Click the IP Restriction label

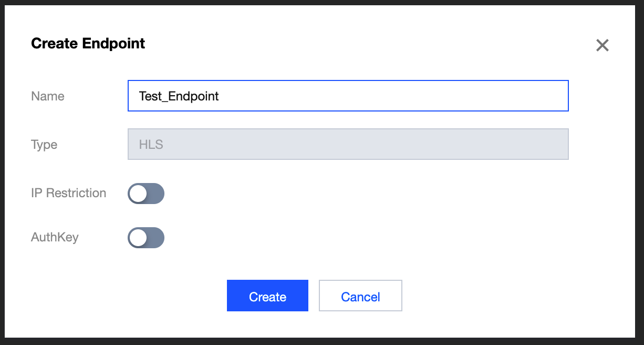point(68,193)
